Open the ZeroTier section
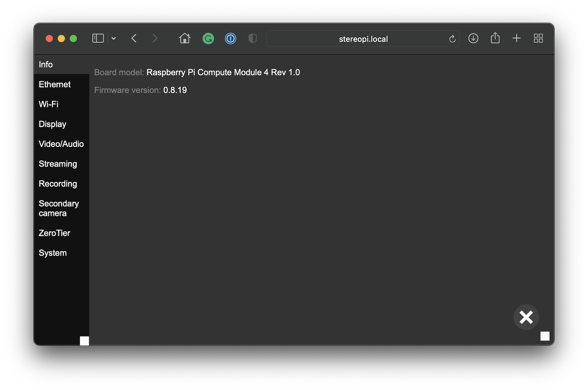The height and width of the screenshot is (390, 588). click(x=54, y=233)
